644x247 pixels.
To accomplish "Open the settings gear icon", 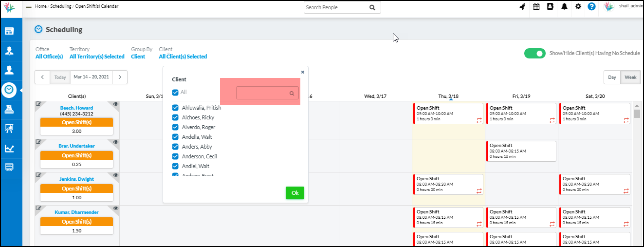I will (578, 7).
